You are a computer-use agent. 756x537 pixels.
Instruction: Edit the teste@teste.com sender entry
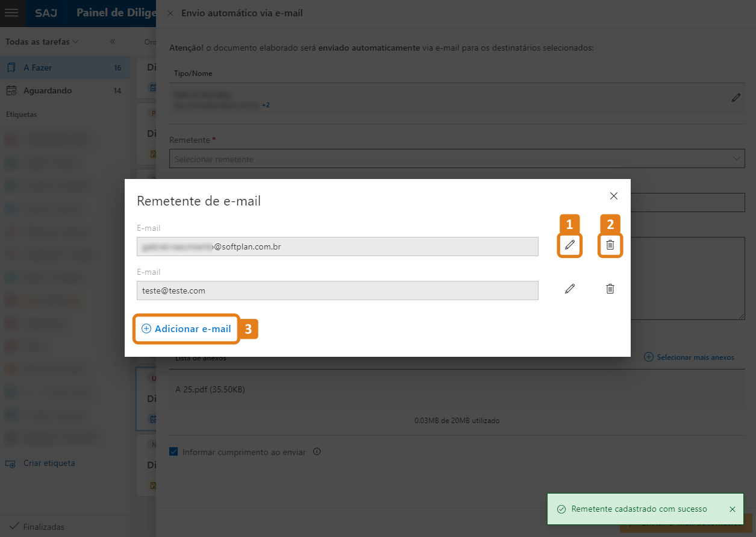pos(570,289)
